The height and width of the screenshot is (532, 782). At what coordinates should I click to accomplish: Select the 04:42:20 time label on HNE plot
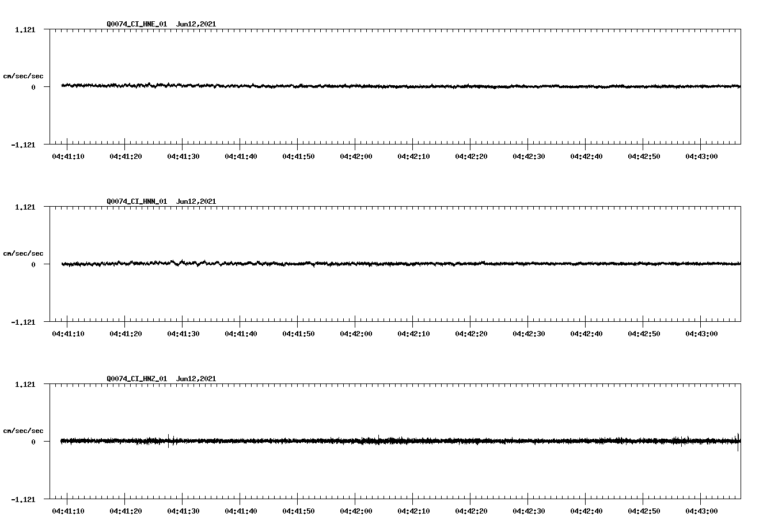[x=471, y=157]
